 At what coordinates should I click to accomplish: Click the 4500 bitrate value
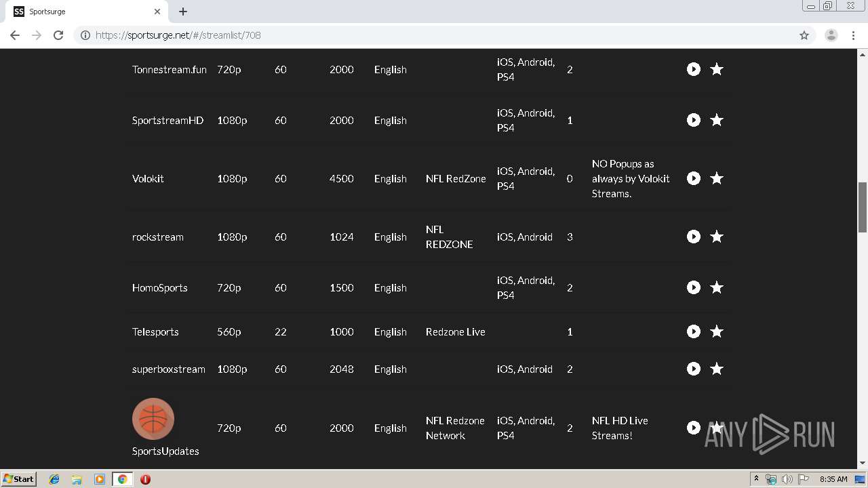[342, 178]
